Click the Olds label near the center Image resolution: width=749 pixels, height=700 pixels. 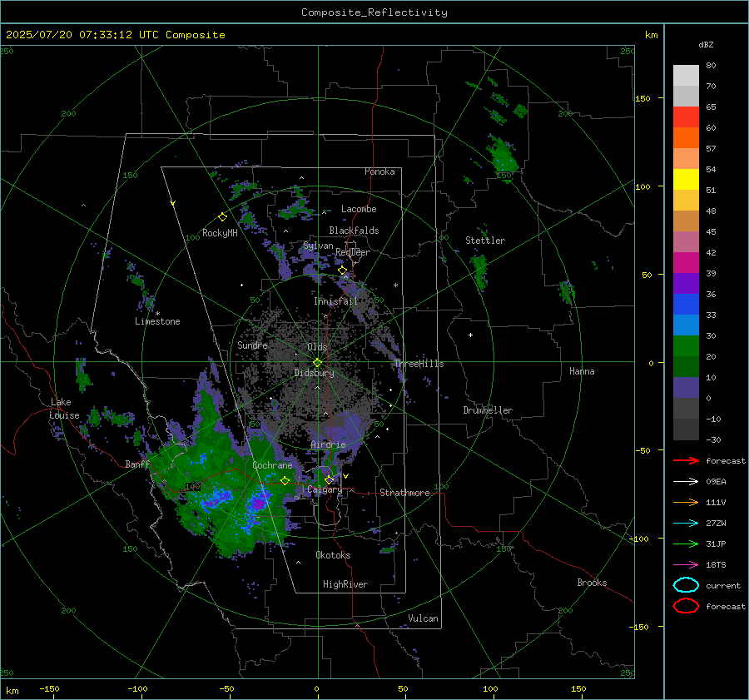click(x=317, y=347)
